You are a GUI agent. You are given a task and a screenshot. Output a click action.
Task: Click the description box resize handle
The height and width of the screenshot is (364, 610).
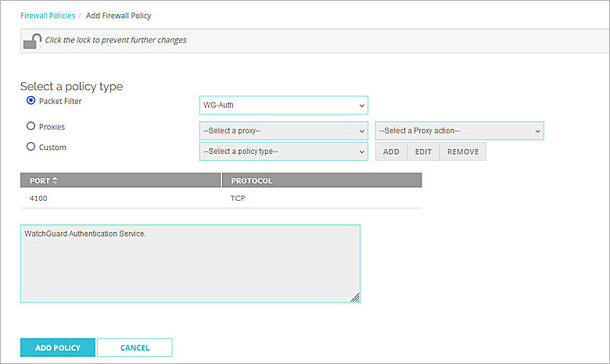(355, 298)
